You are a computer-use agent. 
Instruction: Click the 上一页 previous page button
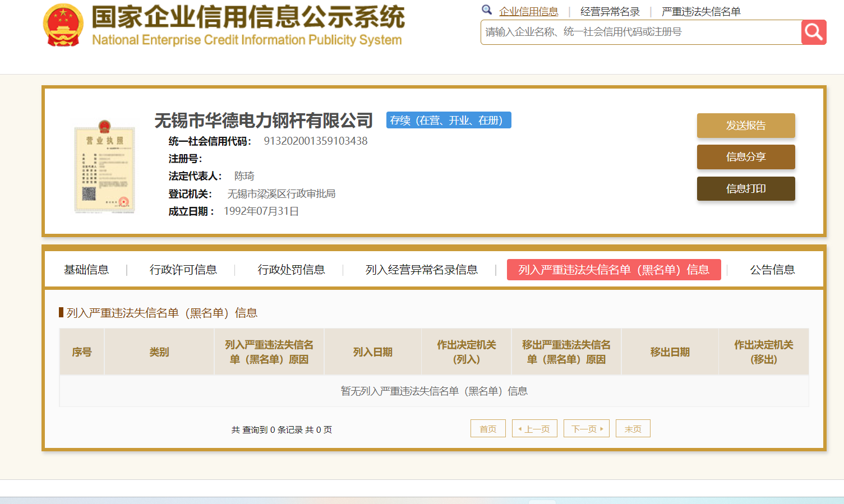[x=534, y=428]
